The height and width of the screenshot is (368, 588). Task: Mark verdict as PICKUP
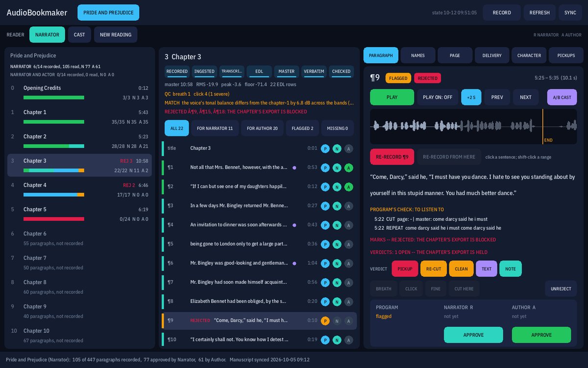click(x=405, y=269)
